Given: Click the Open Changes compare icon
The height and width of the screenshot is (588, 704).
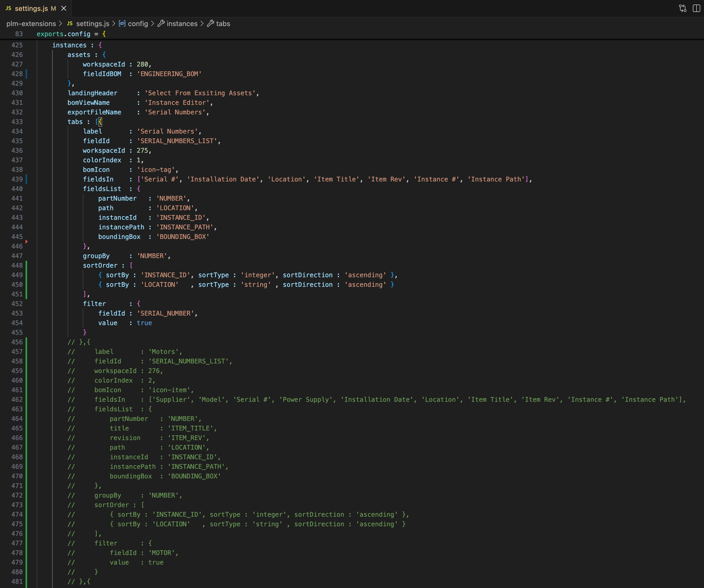Looking at the screenshot, I should 682,8.
